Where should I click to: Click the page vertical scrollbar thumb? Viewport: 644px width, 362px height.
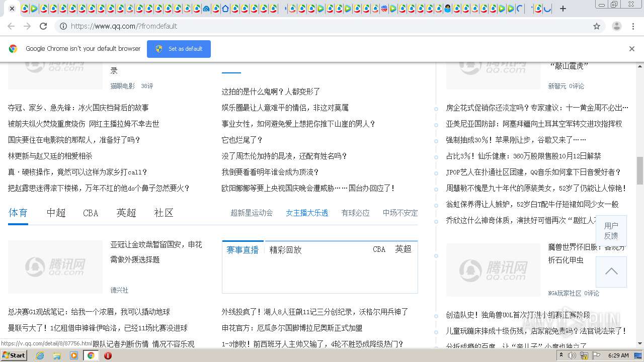[640, 170]
